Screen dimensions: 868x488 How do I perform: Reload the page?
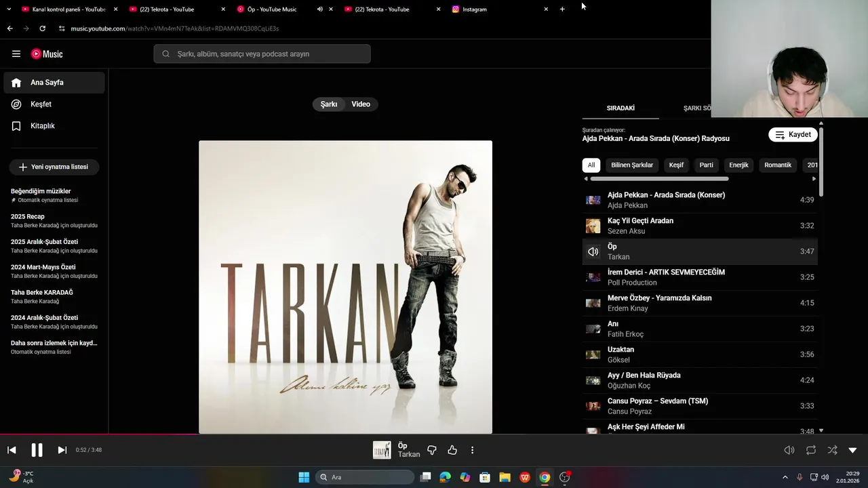point(42,28)
